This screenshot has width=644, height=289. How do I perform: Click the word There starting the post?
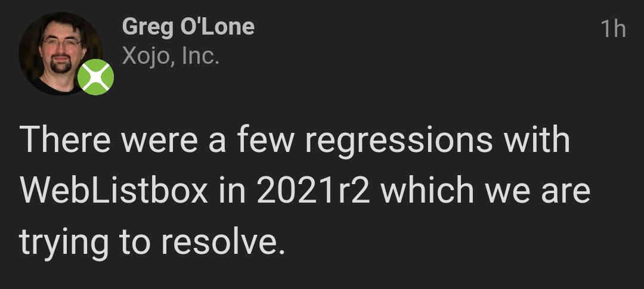click(x=65, y=139)
